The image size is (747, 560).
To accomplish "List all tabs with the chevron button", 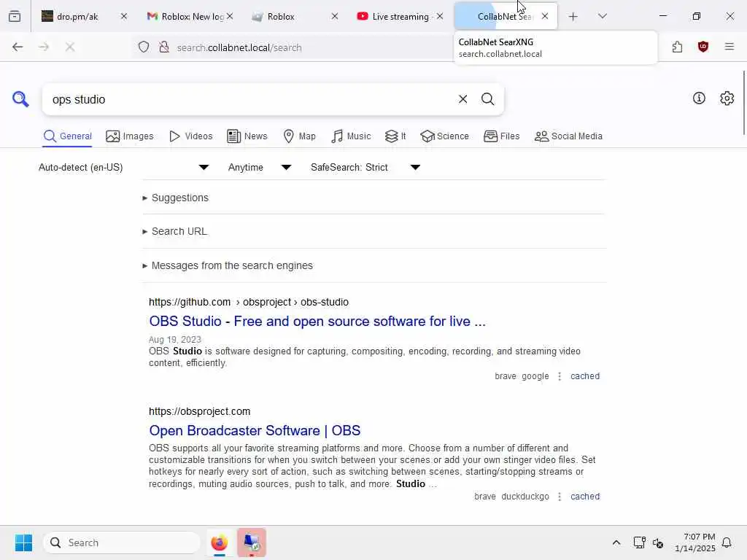I will 602,16.
